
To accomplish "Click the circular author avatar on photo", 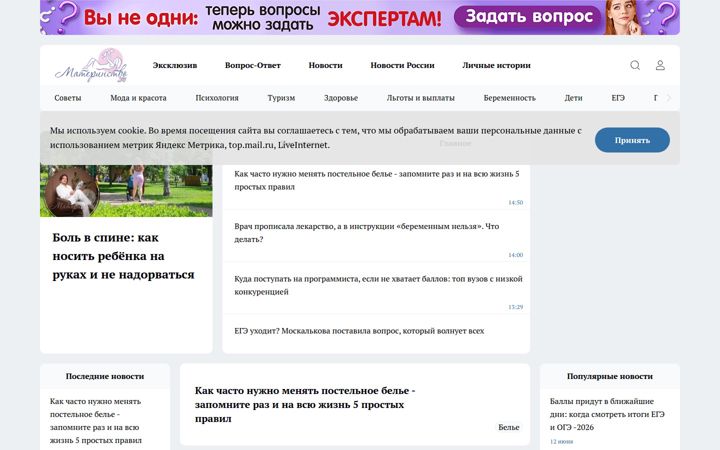I will [x=72, y=192].
